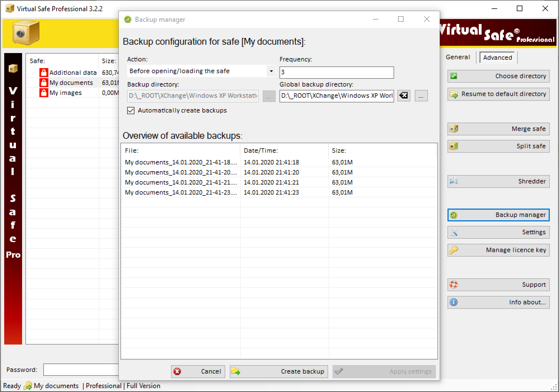Click the Cancel button
The height and width of the screenshot is (392, 559).
pyautogui.click(x=198, y=371)
